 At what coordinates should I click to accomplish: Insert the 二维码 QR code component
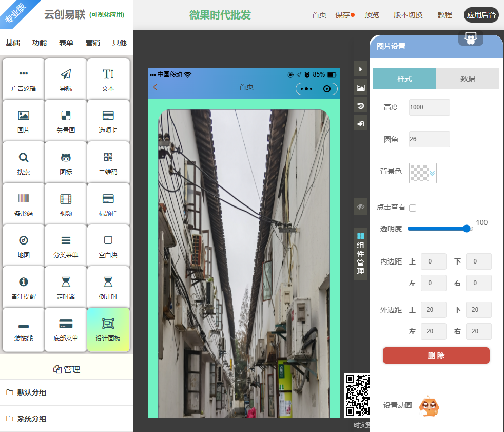coord(108,162)
